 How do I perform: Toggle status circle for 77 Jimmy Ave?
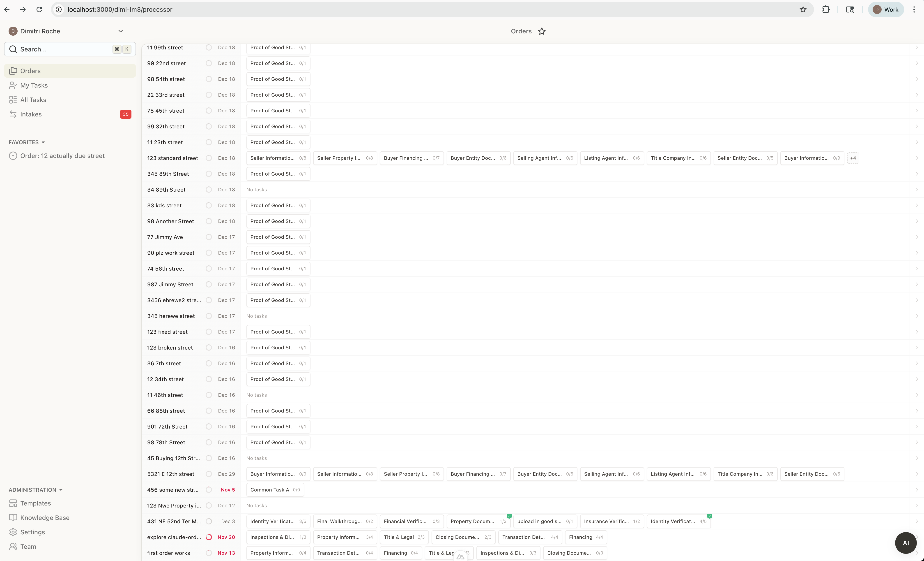(x=209, y=237)
